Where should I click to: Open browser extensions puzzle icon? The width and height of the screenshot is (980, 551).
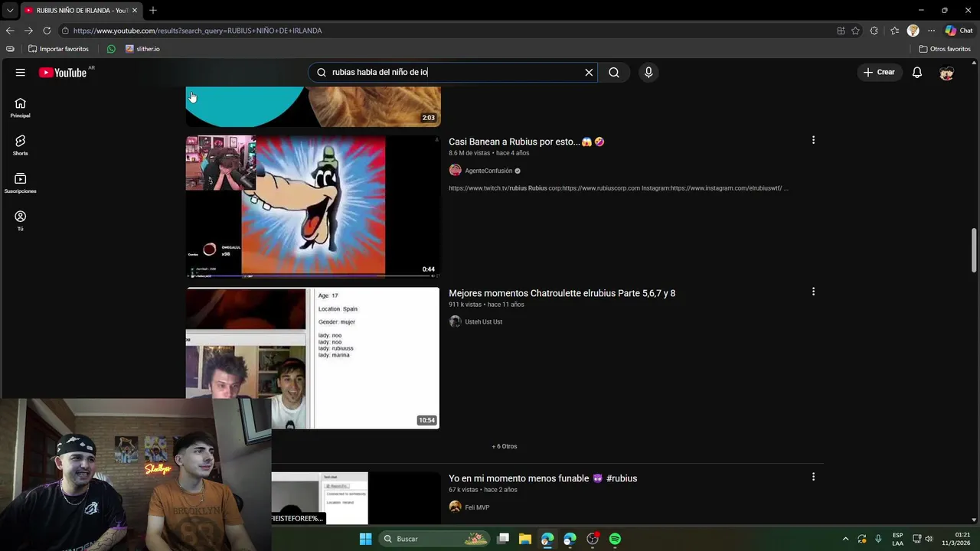click(x=874, y=31)
